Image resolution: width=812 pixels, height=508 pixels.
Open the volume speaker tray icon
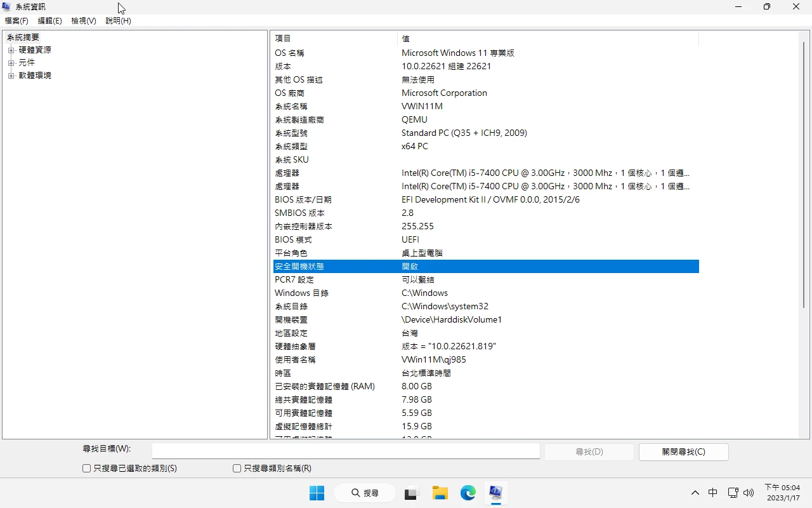click(749, 493)
